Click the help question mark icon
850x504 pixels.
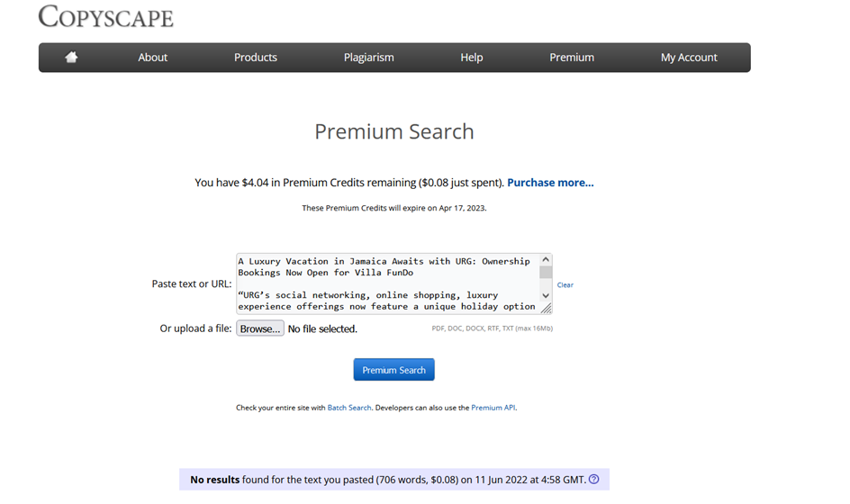tap(593, 479)
